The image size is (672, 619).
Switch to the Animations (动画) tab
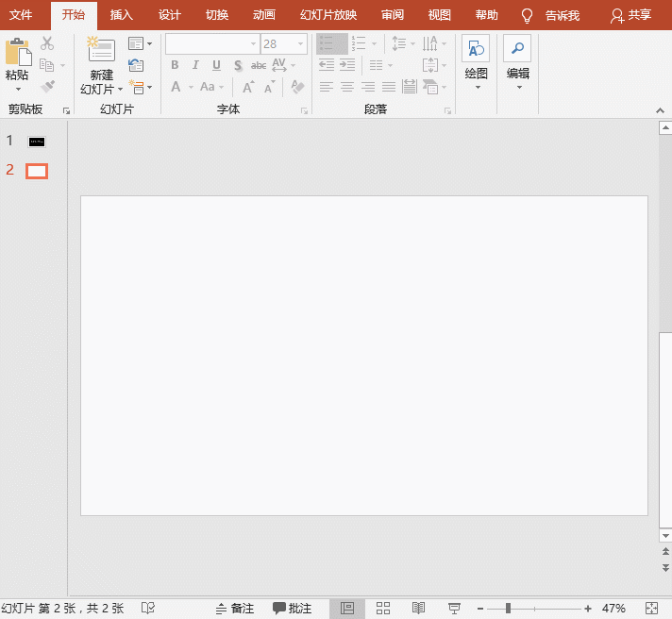pyautogui.click(x=264, y=15)
